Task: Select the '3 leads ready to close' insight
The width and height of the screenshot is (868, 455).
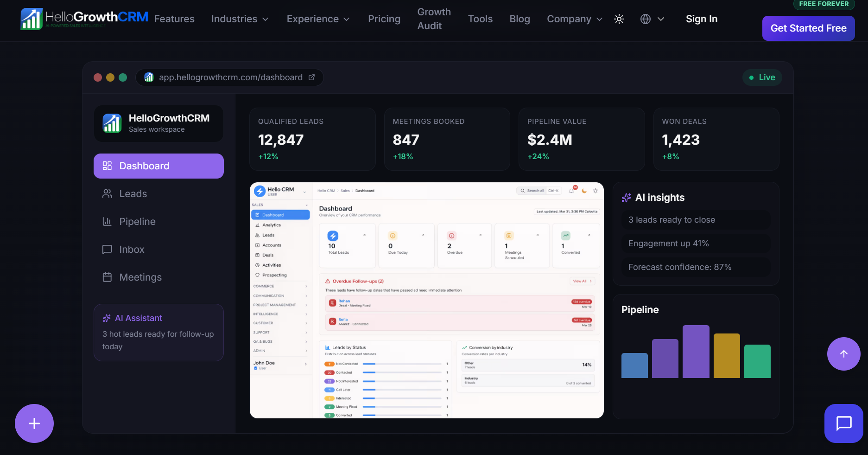Action: (x=696, y=220)
